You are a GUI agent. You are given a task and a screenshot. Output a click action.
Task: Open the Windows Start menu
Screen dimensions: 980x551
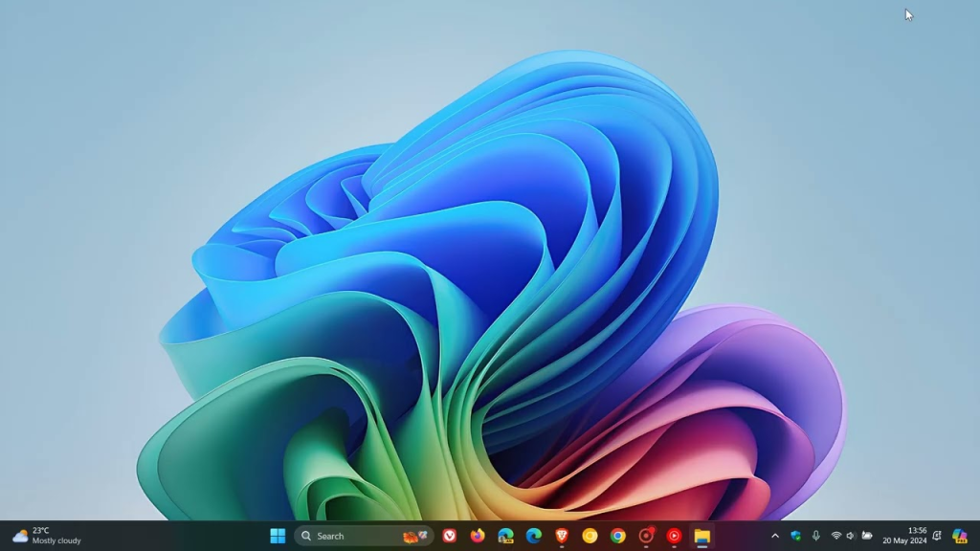[278, 536]
